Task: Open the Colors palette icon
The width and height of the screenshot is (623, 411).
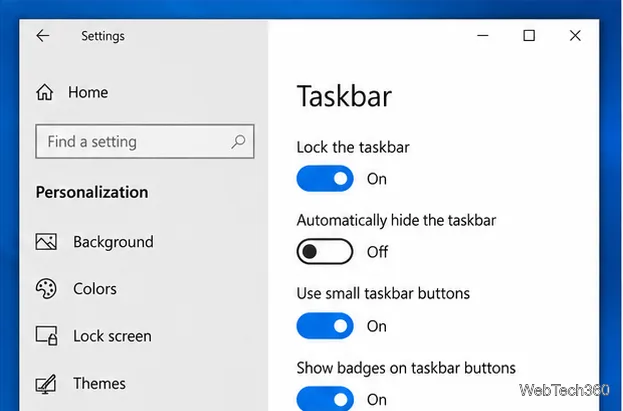Action: click(46, 289)
